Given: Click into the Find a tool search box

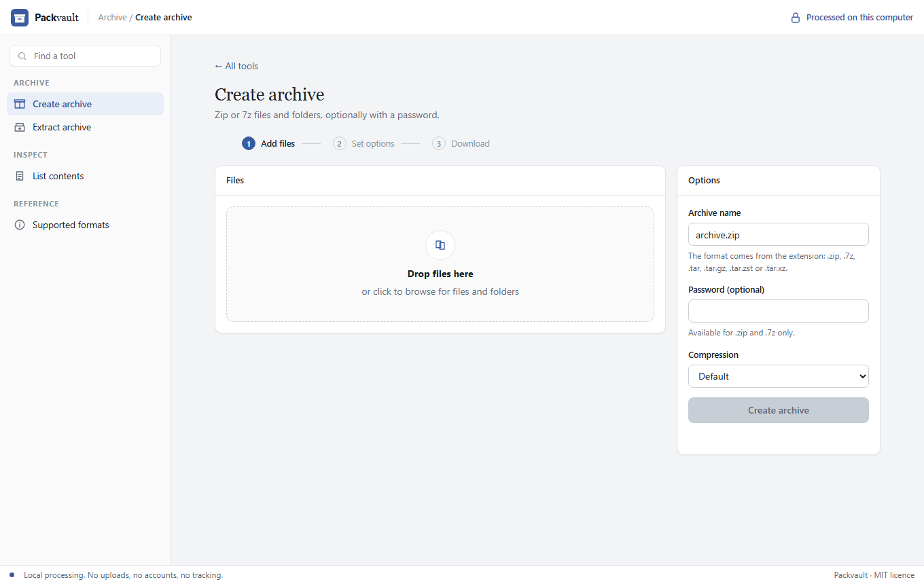Looking at the screenshot, I should (86, 56).
